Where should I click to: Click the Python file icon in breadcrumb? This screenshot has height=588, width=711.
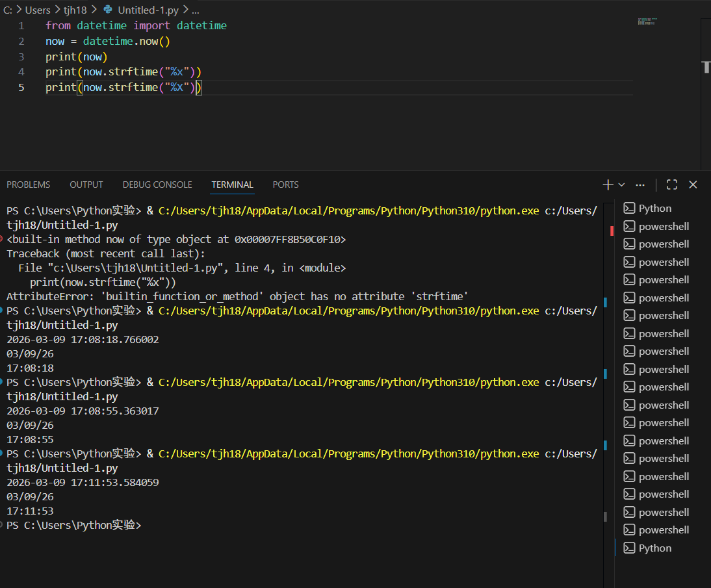(x=108, y=10)
